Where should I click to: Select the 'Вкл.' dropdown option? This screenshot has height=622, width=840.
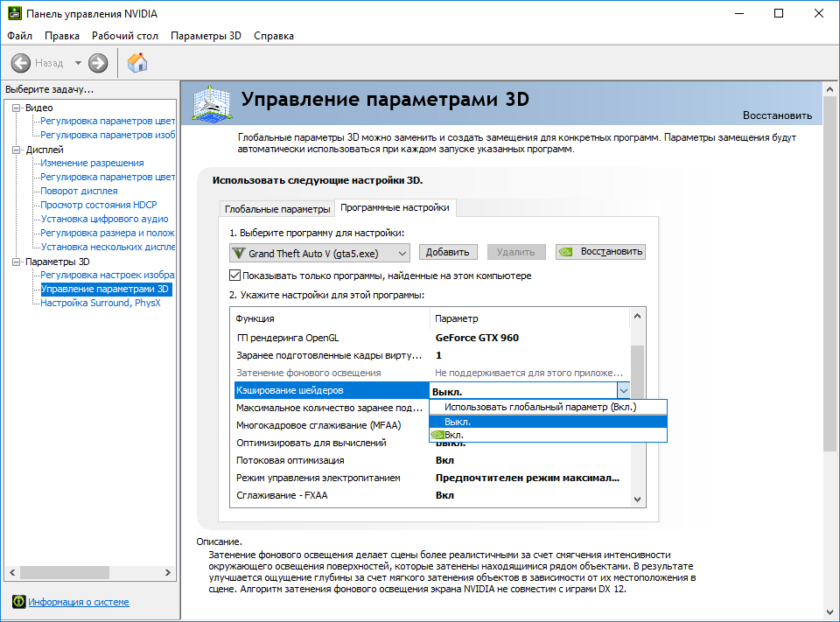tap(548, 435)
